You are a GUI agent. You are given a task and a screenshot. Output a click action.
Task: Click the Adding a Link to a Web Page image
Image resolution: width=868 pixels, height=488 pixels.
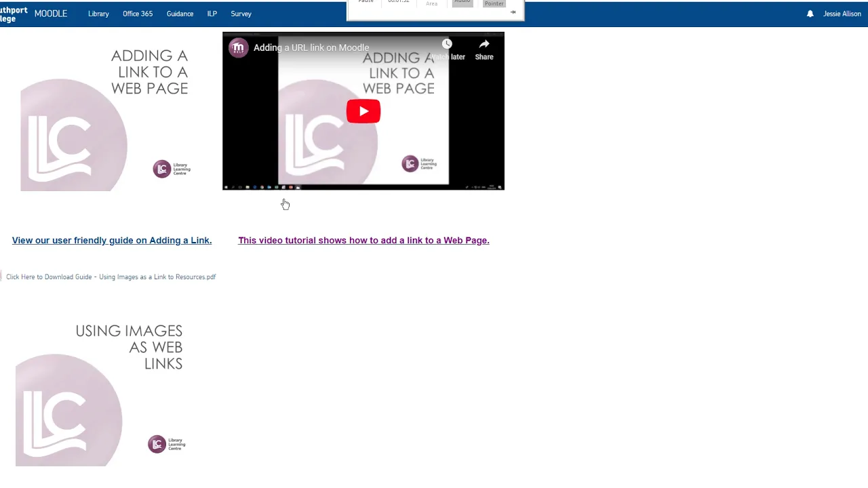tap(106, 111)
